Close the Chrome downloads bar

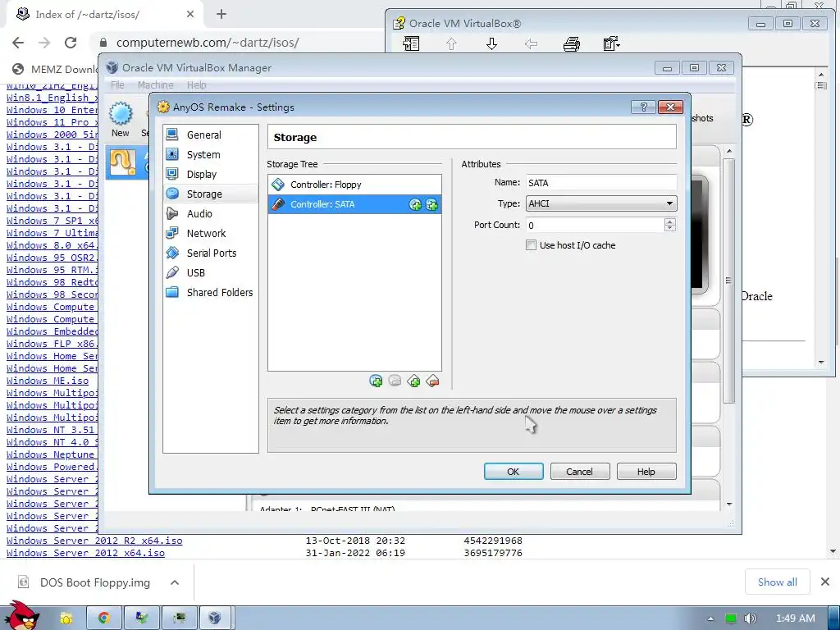pos(825,582)
